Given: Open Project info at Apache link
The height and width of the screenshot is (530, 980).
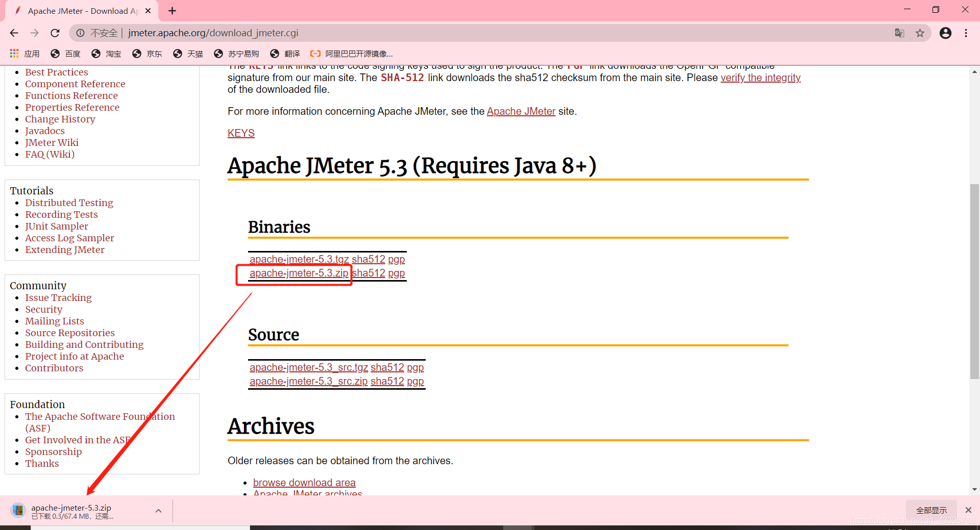Looking at the screenshot, I should pos(75,356).
